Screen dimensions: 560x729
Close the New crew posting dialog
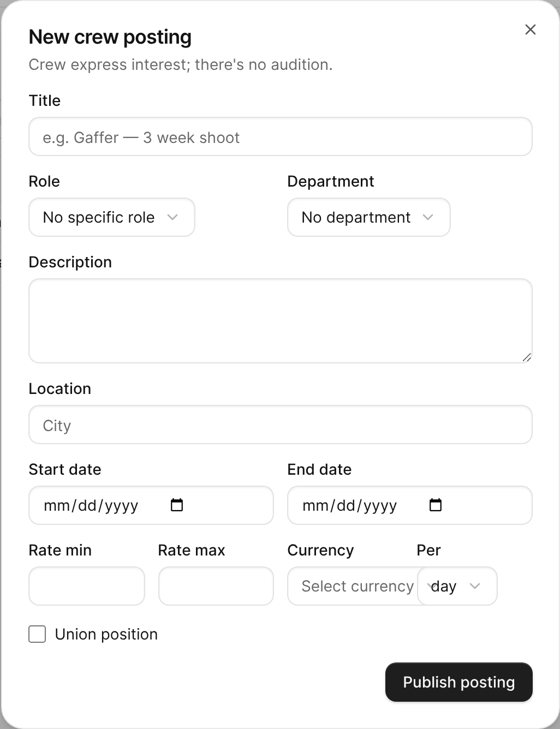[530, 29]
